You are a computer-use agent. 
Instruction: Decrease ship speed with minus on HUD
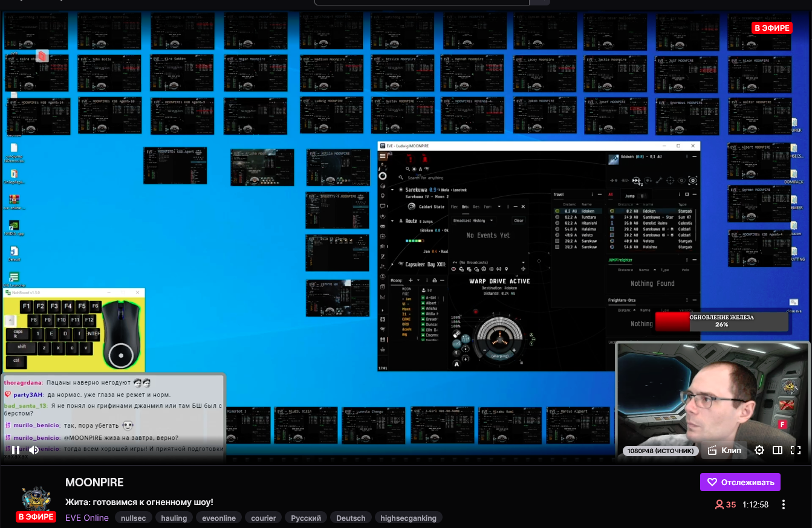pyautogui.click(x=484, y=350)
